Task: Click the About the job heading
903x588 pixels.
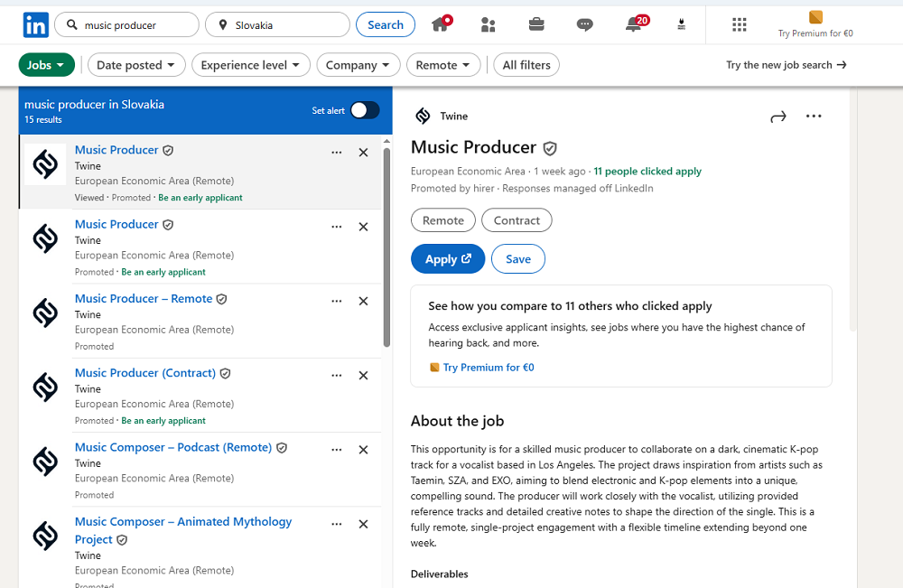Action: pos(457,421)
